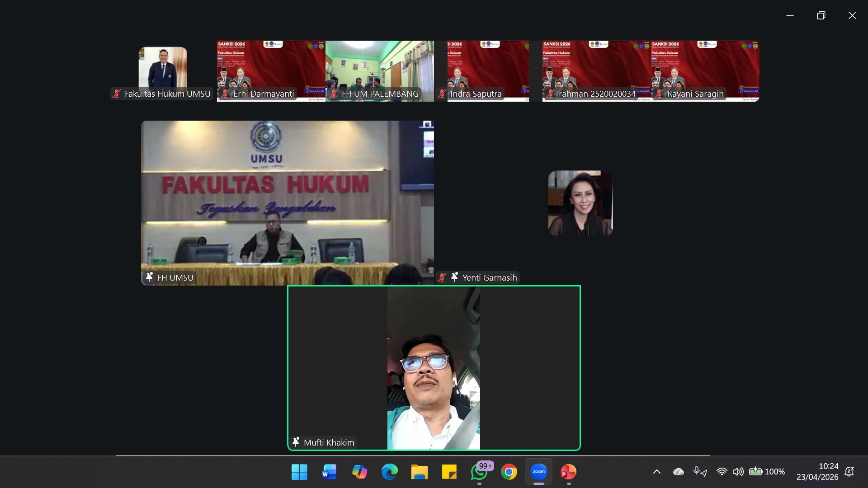Open WhatsApp with 99+ notifications
Image resolution: width=868 pixels, height=488 pixels.
pos(479,472)
